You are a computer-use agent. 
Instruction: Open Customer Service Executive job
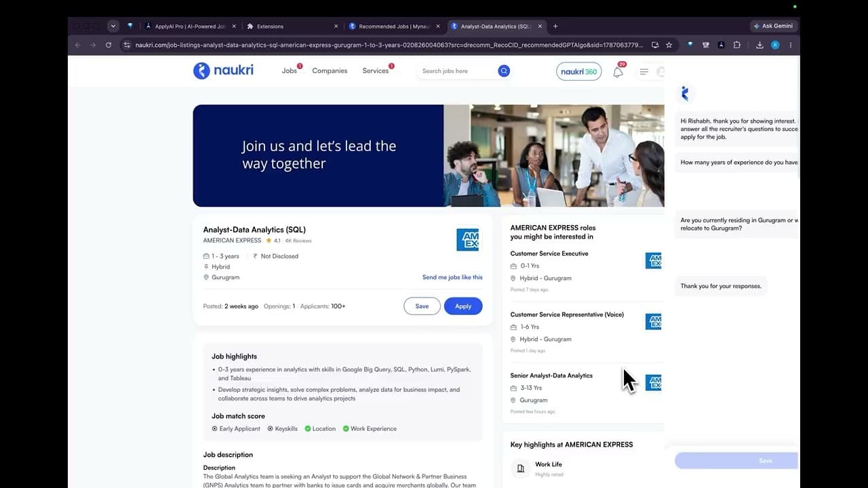(x=549, y=253)
